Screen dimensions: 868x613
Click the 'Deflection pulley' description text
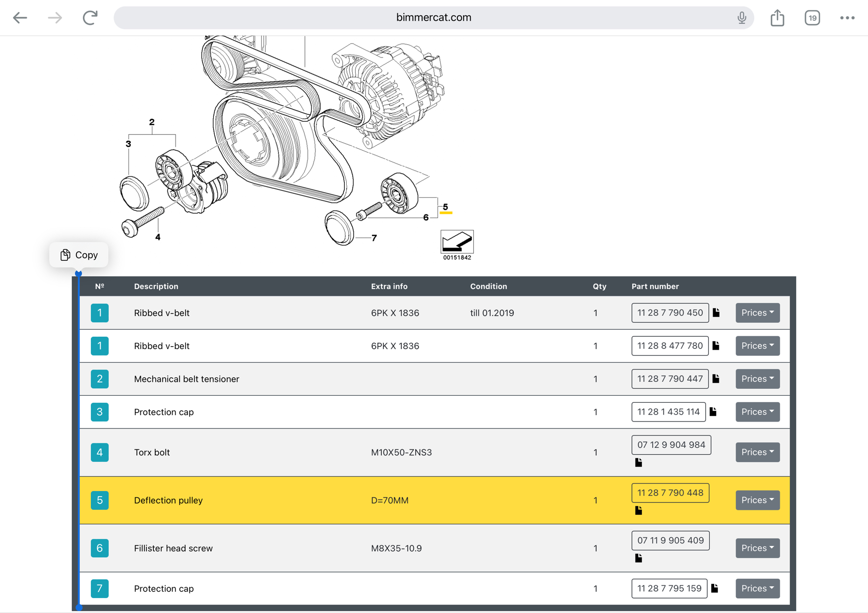[168, 500]
